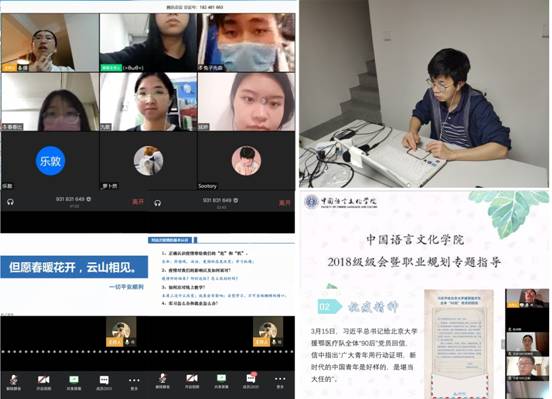Select the blue-masked participant video tile
Image resolution: width=552 pixels, height=399 pixels.
tap(246, 43)
